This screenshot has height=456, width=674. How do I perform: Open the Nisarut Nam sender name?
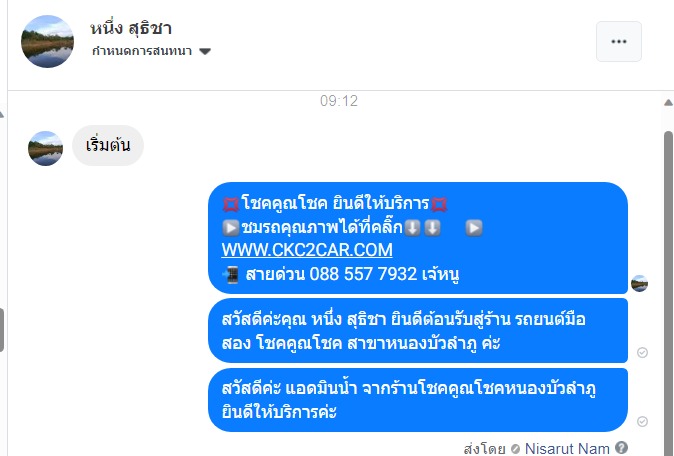(x=567, y=448)
